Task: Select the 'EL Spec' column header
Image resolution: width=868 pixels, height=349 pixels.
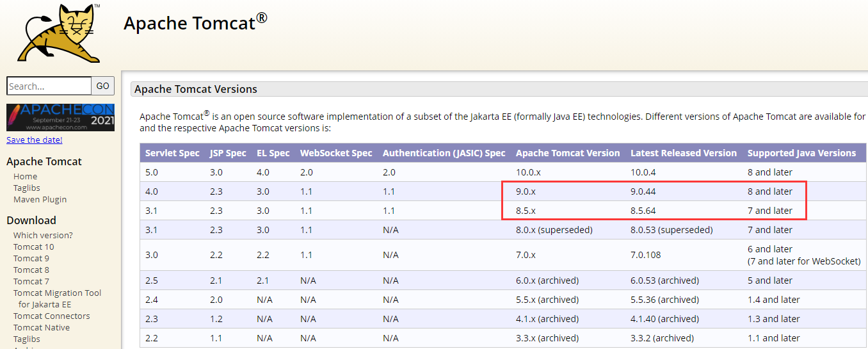Action: tap(273, 153)
